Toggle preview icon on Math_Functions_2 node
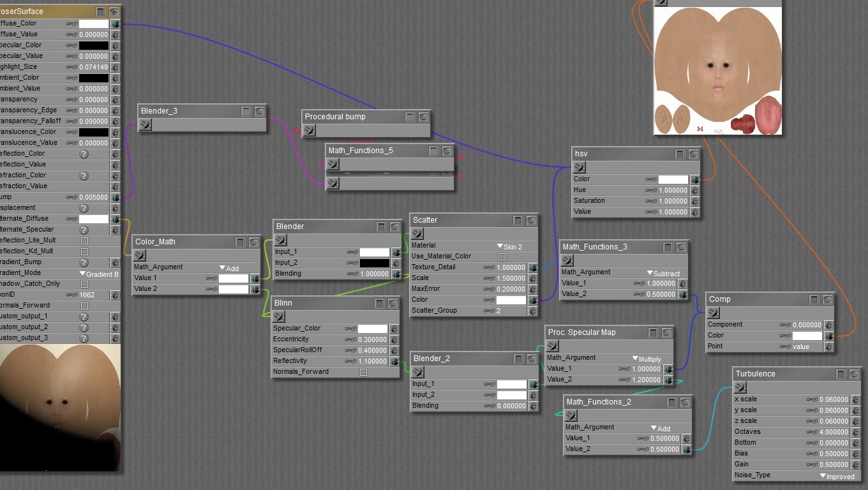 (x=685, y=403)
